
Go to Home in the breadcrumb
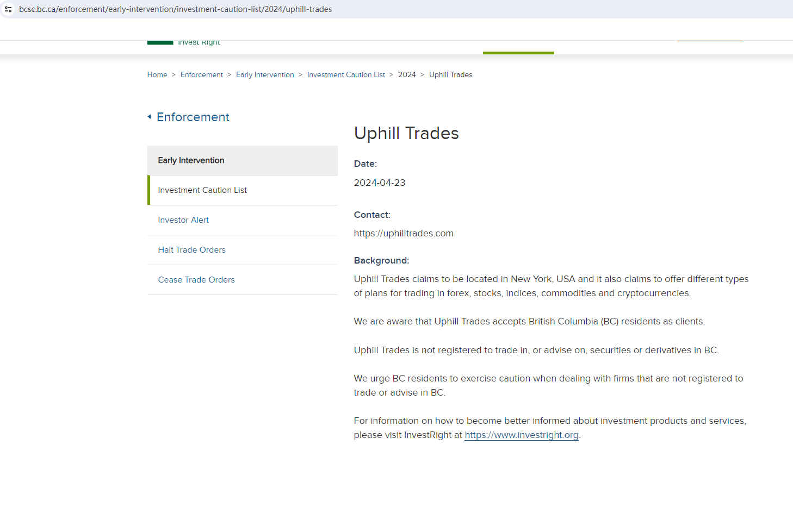point(157,75)
